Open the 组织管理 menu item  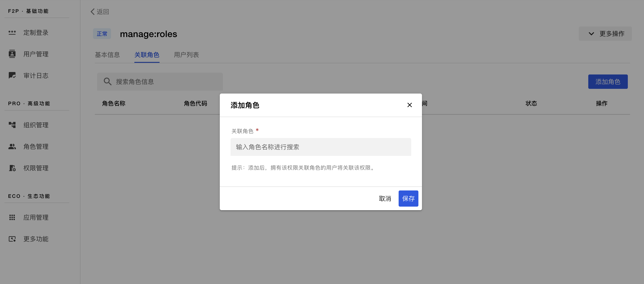(x=36, y=125)
